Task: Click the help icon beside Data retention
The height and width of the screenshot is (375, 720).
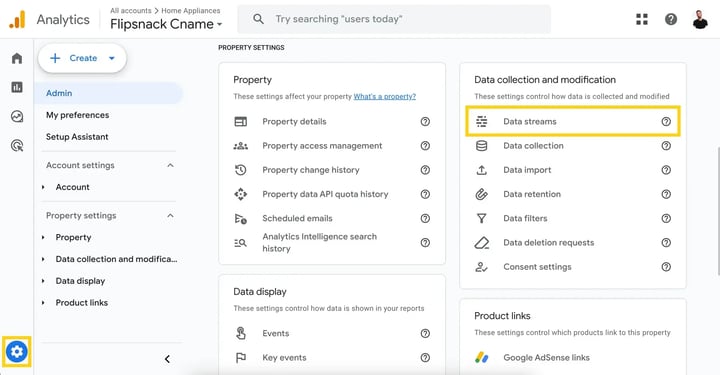Action: coord(666,194)
